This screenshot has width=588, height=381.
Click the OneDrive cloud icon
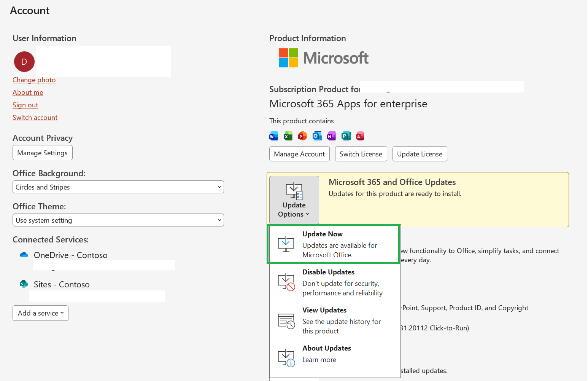tap(24, 255)
